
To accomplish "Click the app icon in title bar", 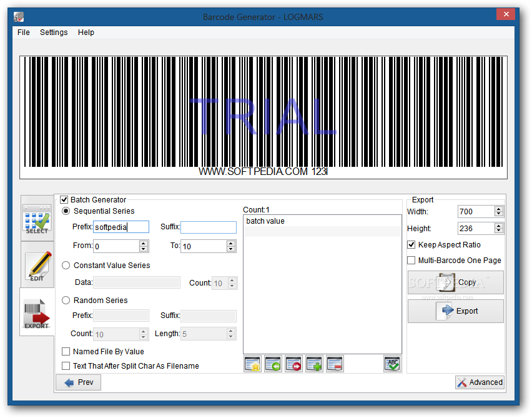I will pos(19,17).
